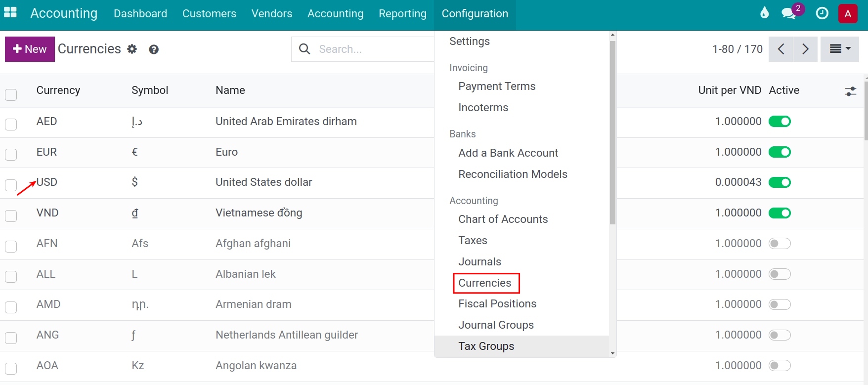Select Taxes menu entry
Image resolution: width=868 pixels, height=385 pixels.
coord(473,241)
